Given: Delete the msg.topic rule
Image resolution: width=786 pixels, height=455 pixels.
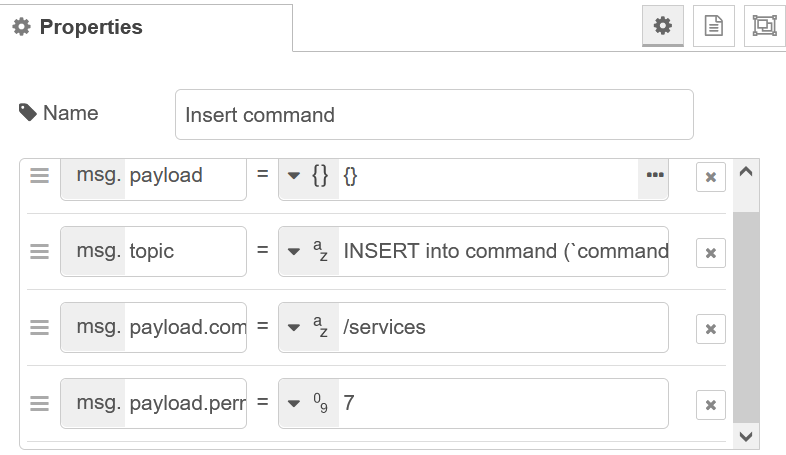Looking at the screenshot, I should click(711, 253).
